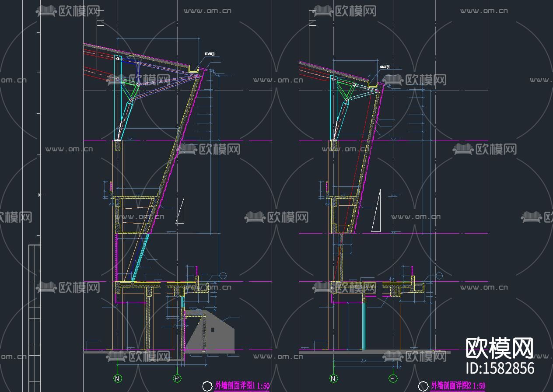
Task: Click the N grid bubble under detail 1
Action: pos(116,378)
